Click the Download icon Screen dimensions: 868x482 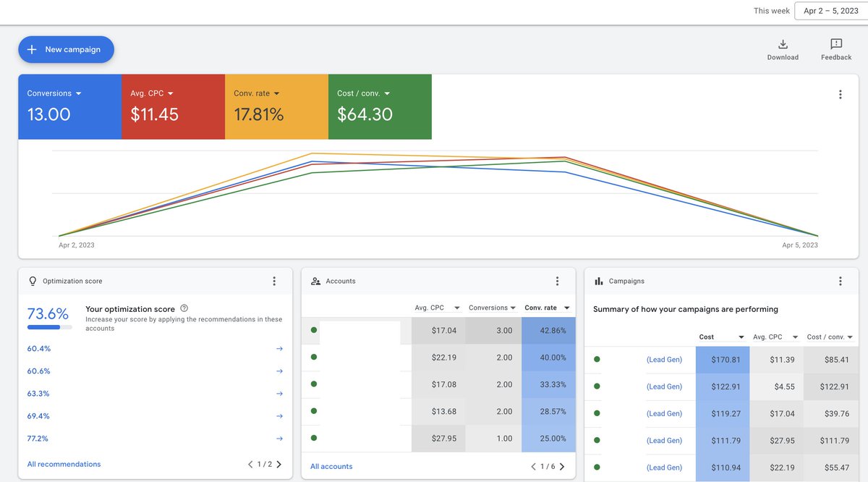(x=783, y=44)
